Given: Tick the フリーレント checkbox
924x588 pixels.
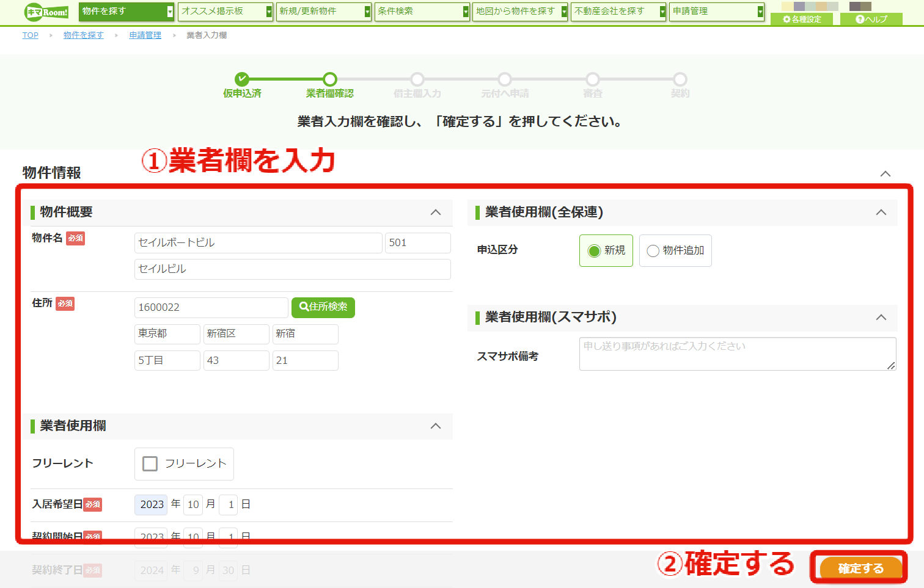Looking at the screenshot, I should [150, 464].
